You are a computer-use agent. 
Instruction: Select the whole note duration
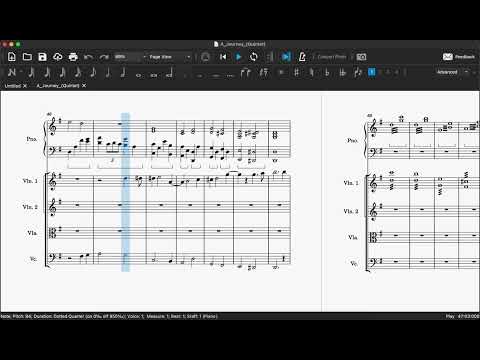click(138, 75)
